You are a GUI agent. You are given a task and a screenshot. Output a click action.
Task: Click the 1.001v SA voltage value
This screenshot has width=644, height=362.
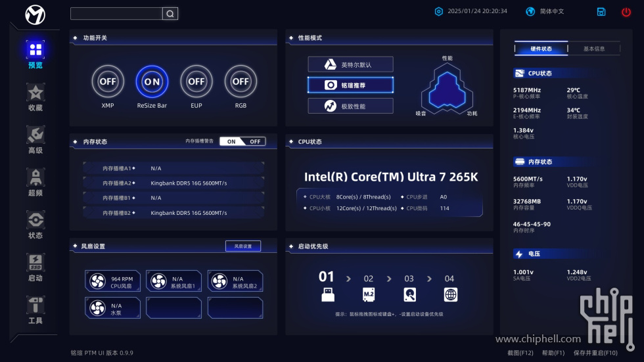(x=523, y=272)
